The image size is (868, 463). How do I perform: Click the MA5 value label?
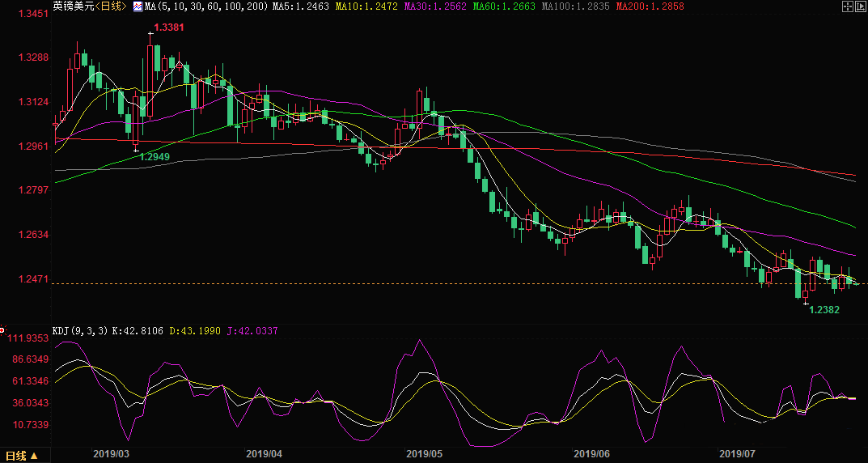point(299,6)
